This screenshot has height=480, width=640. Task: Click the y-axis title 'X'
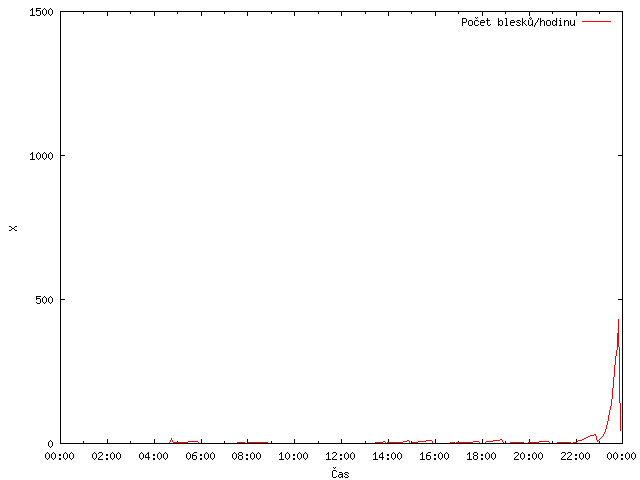coord(13,228)
